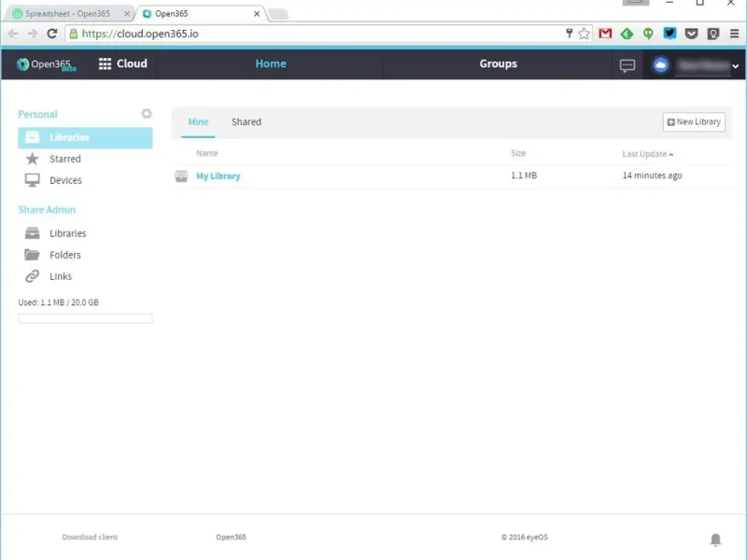
Task: Open Personal settings gear icon
Action: [x=147, y=113]
